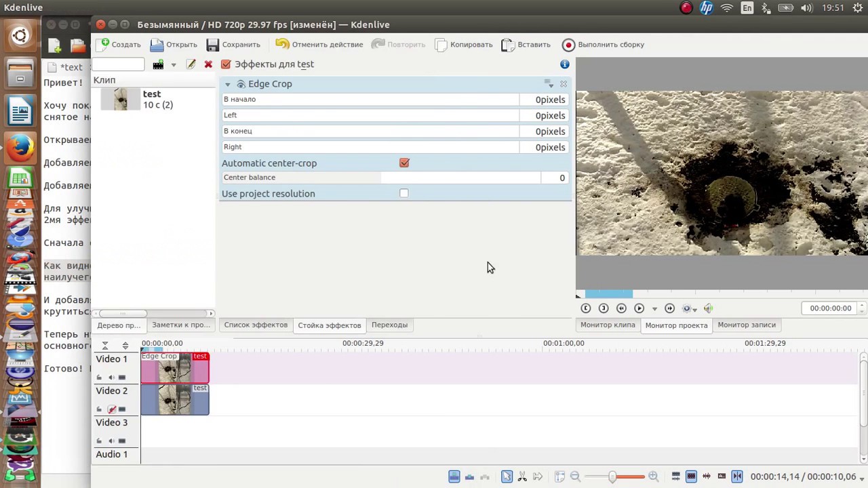Click the eye icon of Edge Crop effect
Screen dimensions: 868x488
point(241,84)
